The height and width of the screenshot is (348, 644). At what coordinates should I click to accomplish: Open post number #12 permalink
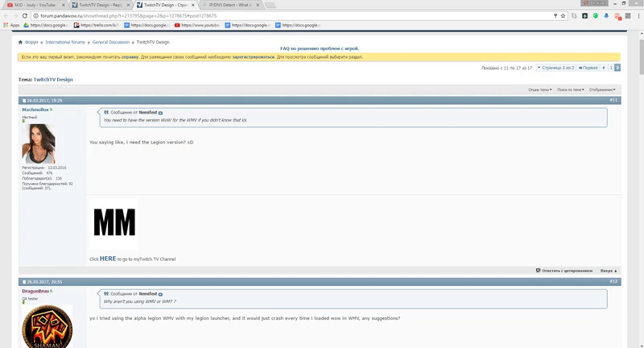pos(613,281)
